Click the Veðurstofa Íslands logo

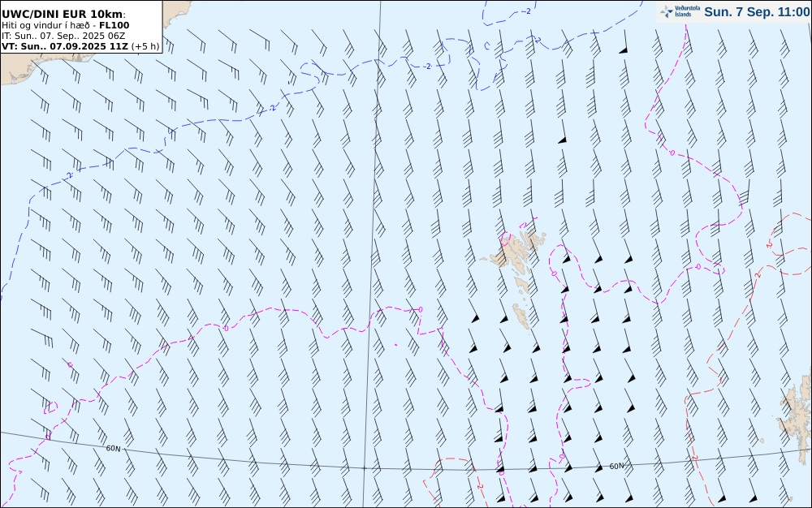click(680, 11)
